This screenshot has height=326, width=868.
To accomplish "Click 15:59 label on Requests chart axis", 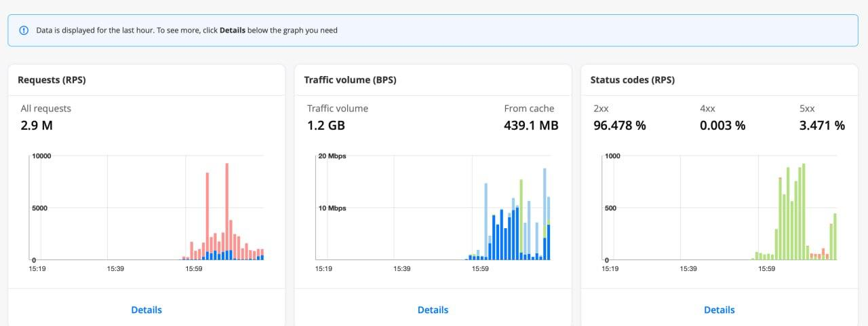I will click(194, 269).
